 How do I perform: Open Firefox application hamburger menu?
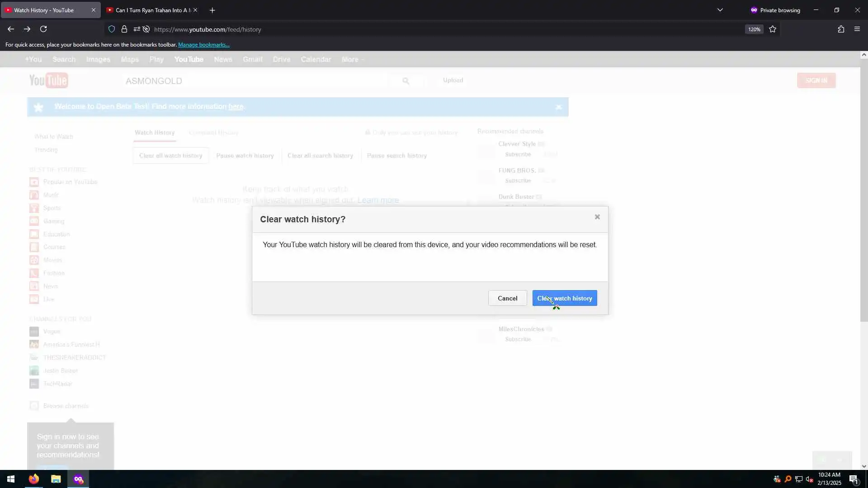tap(857, 29)
